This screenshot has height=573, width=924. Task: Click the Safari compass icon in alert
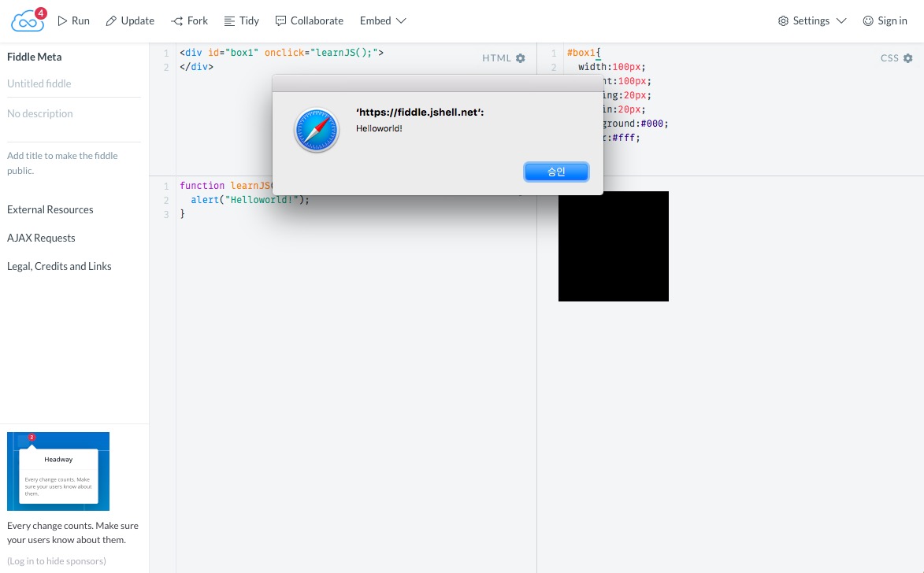(x=317, y=130)
